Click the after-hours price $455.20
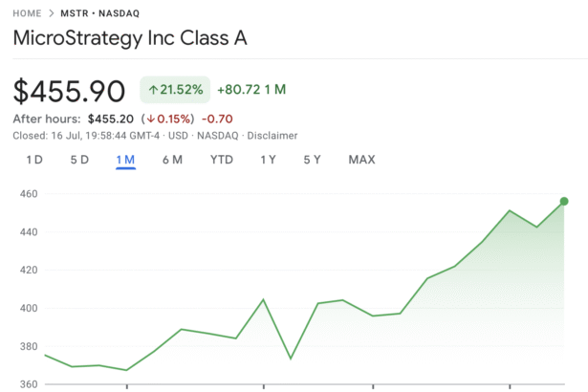Viewport: 588px width, 392px height. [x=110, y=120]
